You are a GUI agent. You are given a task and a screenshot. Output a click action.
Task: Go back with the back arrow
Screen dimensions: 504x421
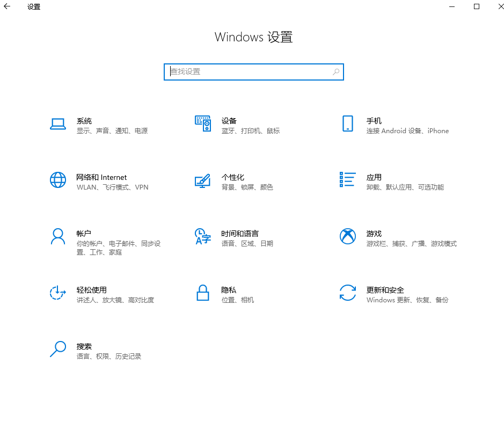coord(7,6)
